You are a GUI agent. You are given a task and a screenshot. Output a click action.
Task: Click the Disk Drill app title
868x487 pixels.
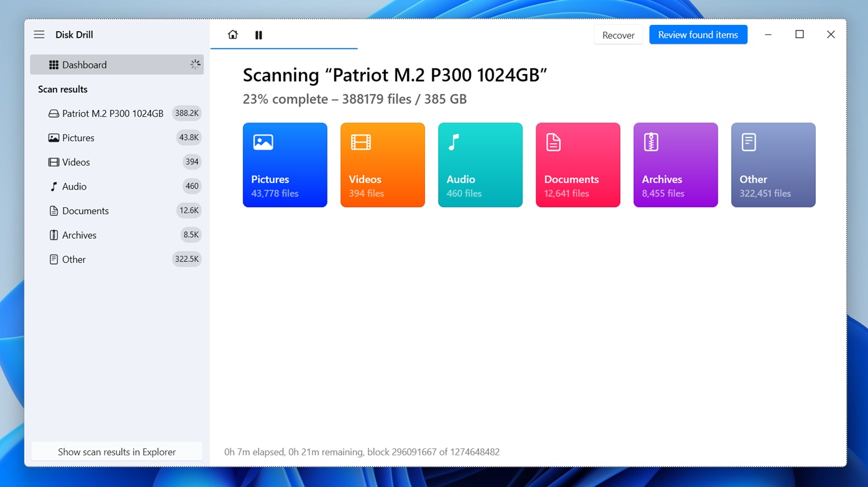[74, 35]
